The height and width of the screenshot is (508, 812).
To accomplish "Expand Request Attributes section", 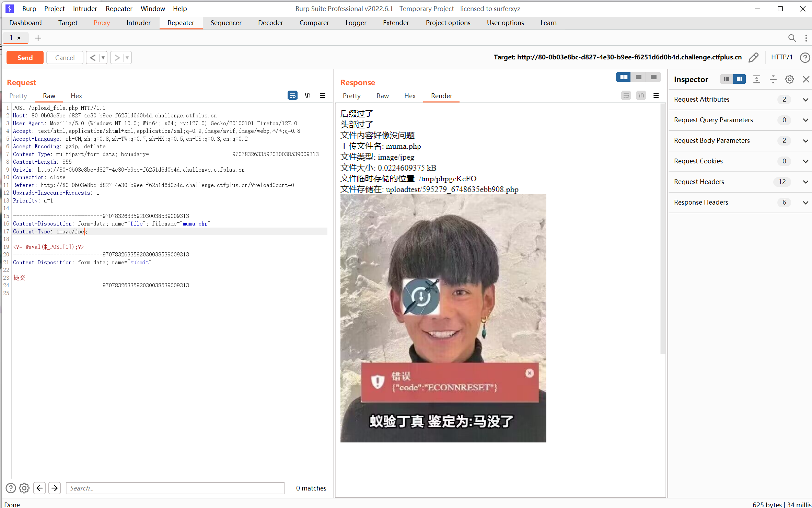I will (x=740, y=100).
